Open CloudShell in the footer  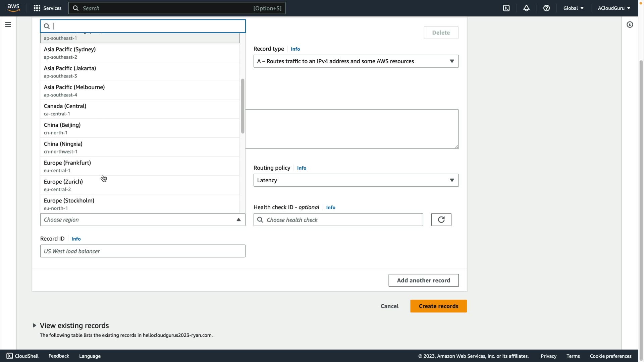[22, 356]
